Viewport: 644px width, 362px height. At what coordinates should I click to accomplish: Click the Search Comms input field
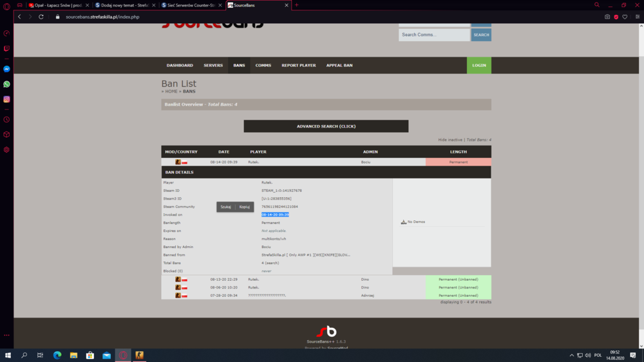coord(434,35)
